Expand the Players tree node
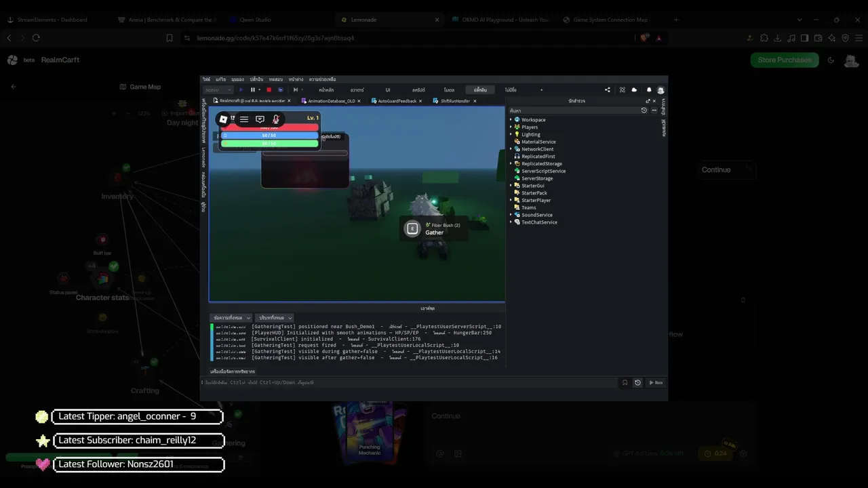Viewport: 868px width, 488px height. click(511, 127)
